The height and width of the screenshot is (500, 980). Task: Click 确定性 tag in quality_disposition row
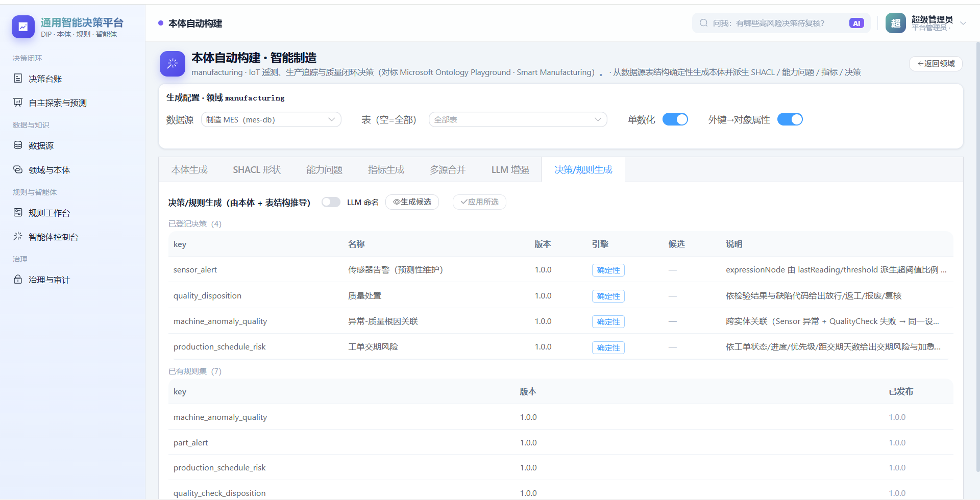608,296
